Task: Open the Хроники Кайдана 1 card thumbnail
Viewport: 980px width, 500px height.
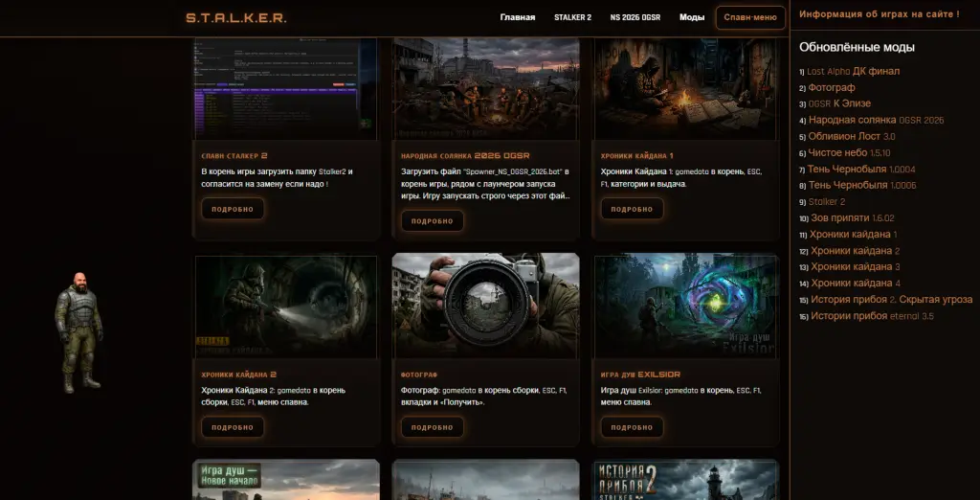Action: (x=685, y=89)
